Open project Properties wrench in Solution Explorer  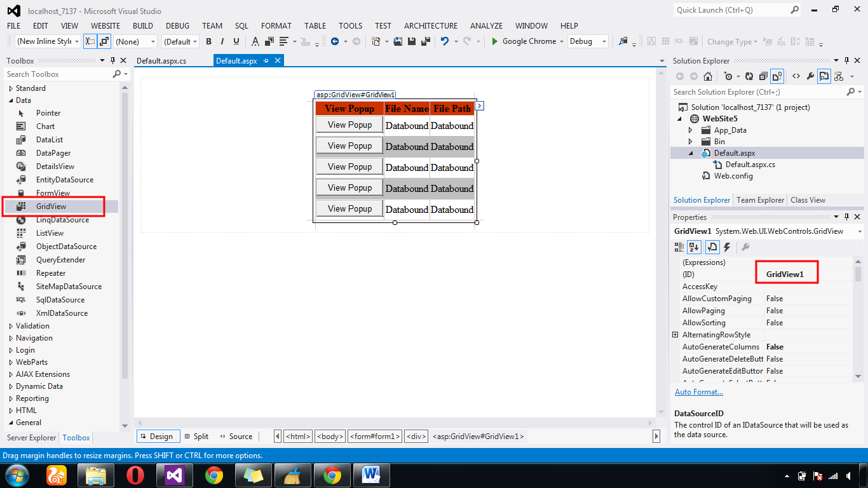810,76
